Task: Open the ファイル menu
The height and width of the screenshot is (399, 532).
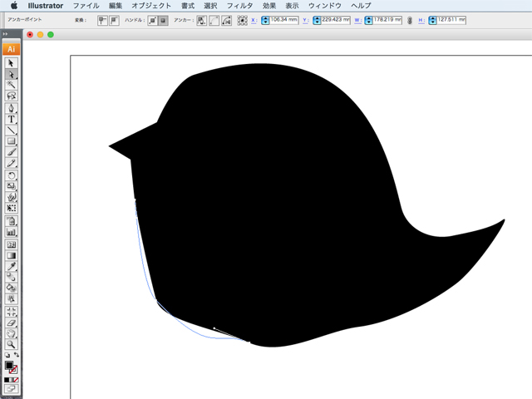Action: point(86,6)
